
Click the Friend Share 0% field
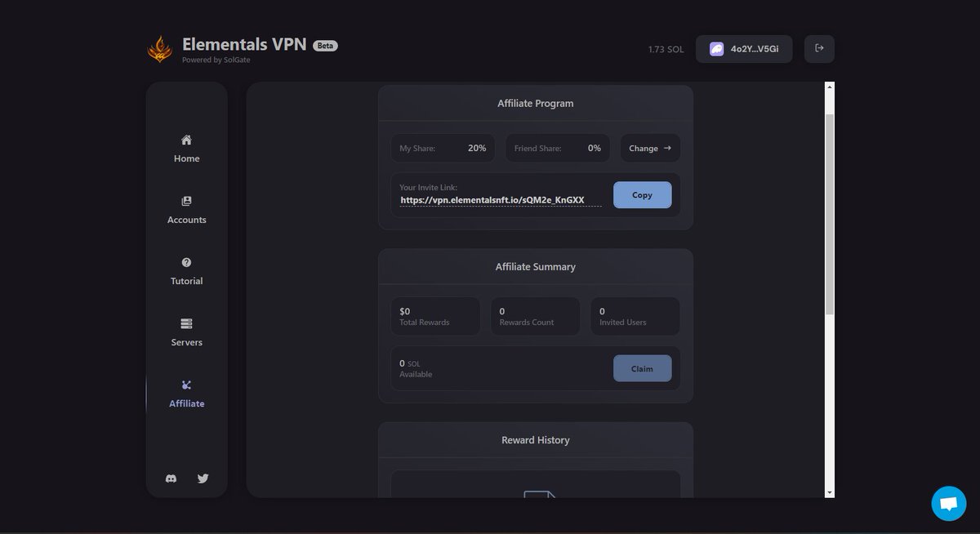pos(558,148)
